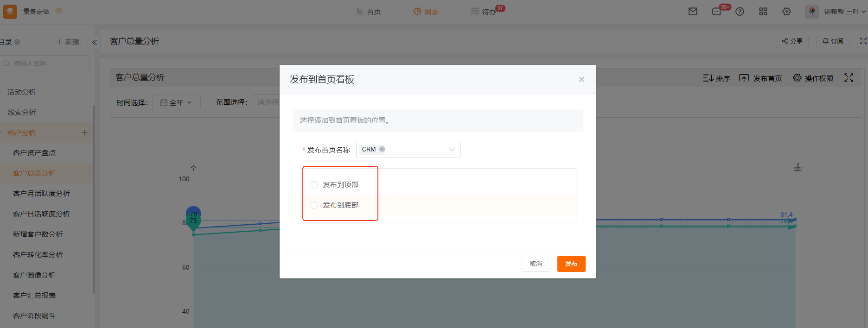Open the messages icon with 99+ badge
Image resolution: width=868 pixels, height=328 pixels.
click(717, 12)
